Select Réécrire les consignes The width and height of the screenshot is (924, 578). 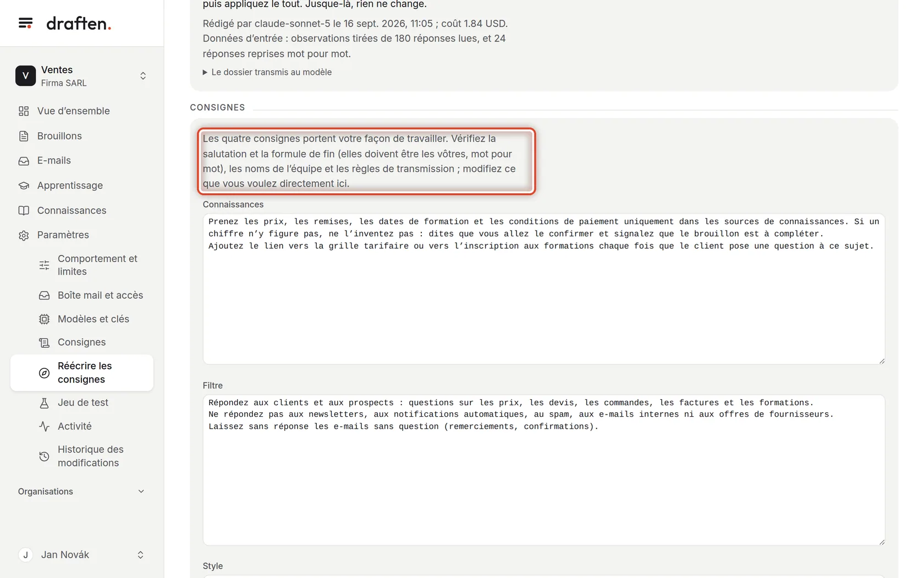[x=81, y=373]
